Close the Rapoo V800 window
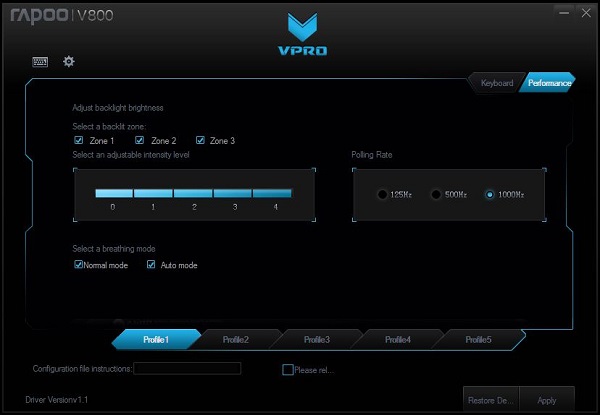Screen dimensions: 600x415 tap(586, 13)
